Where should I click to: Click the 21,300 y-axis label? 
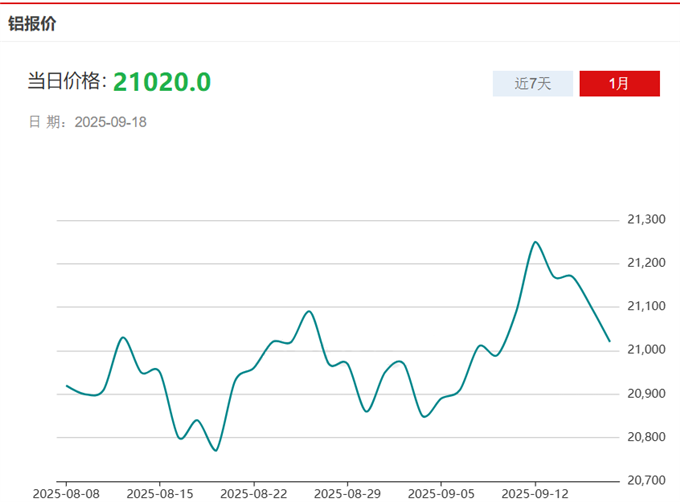[x=646, y=219]
